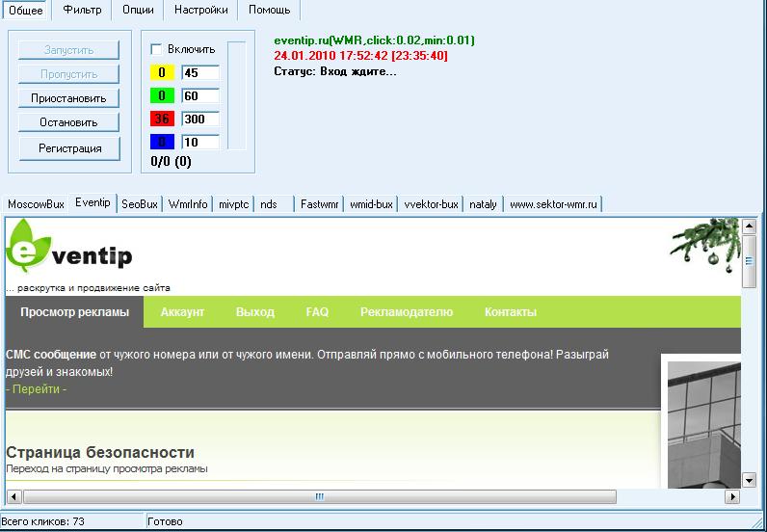This screenshot has width=767, height=532.
Task: Click the 0/0 (0) counter text
Action: coord(172,162)
